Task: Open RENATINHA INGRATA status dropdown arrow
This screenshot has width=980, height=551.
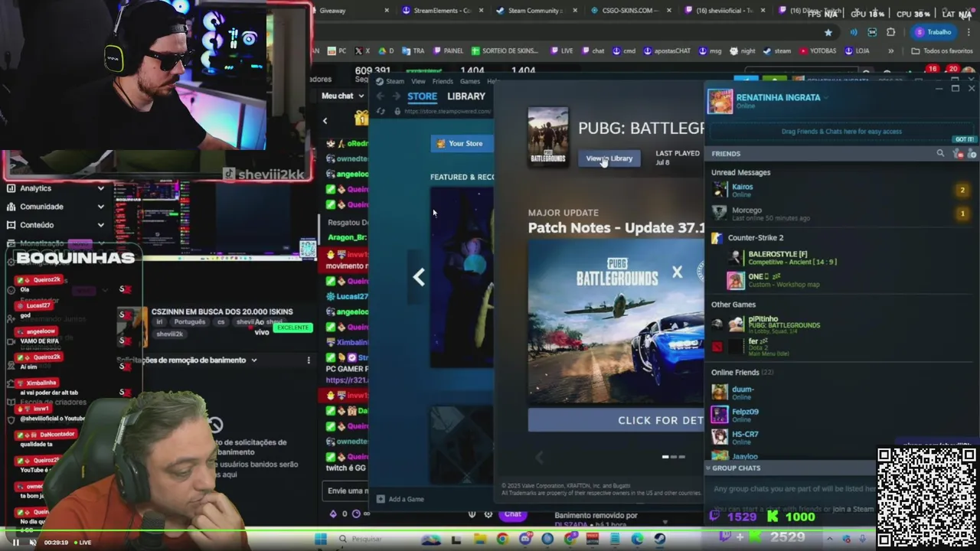Action: tap(826, 98)
